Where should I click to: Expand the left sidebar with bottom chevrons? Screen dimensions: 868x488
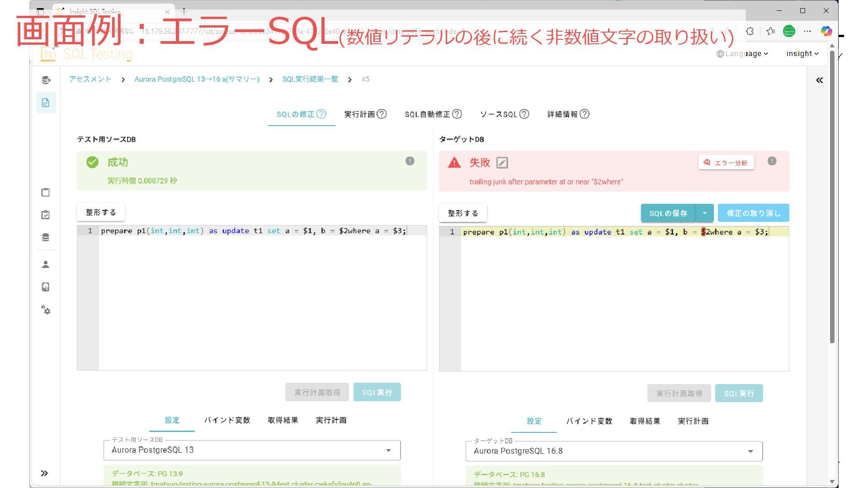tap(44, 473)
